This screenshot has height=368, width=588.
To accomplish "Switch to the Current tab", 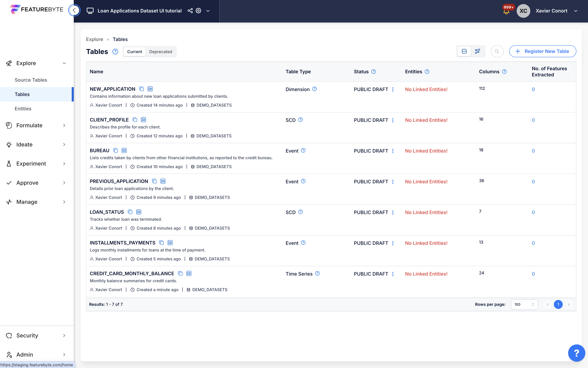I will coord(135,52).
